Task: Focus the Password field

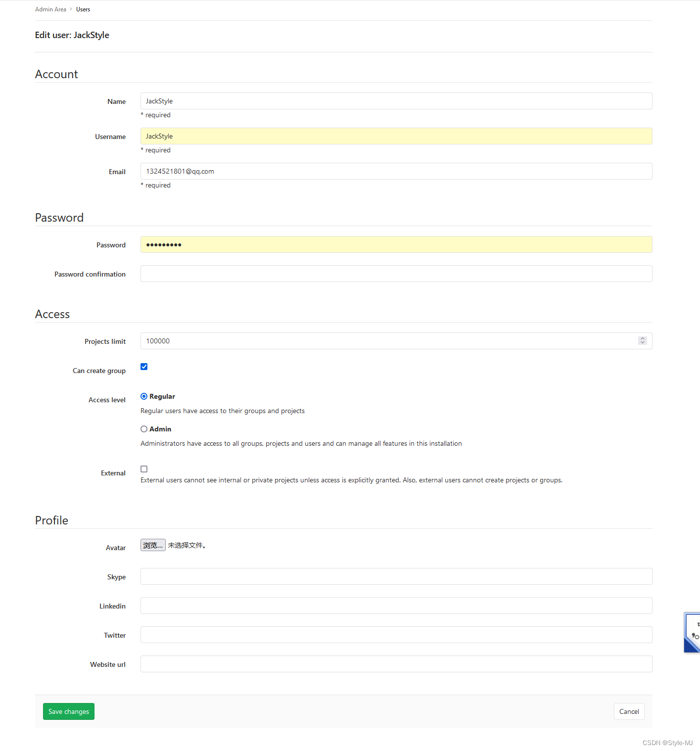Action: (x=396, y=244)
